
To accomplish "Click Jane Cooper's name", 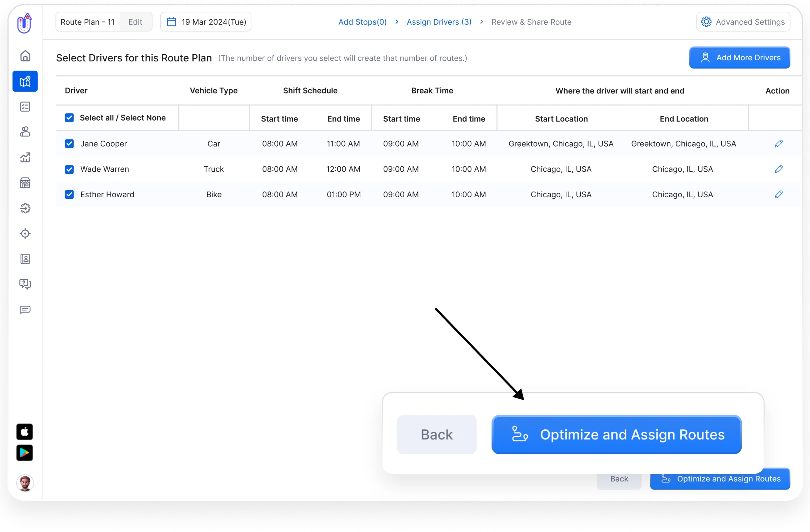I will 104,144.
